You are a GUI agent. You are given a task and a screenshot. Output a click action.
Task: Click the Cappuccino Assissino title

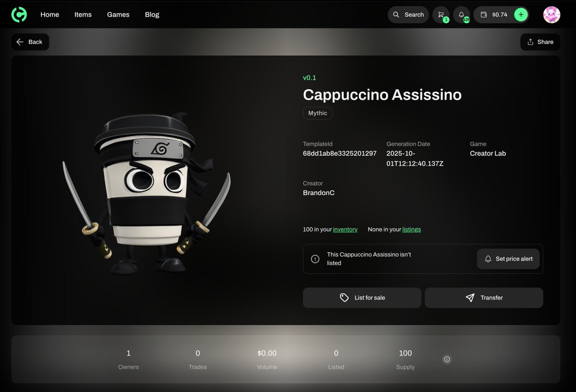coord(382,95)
